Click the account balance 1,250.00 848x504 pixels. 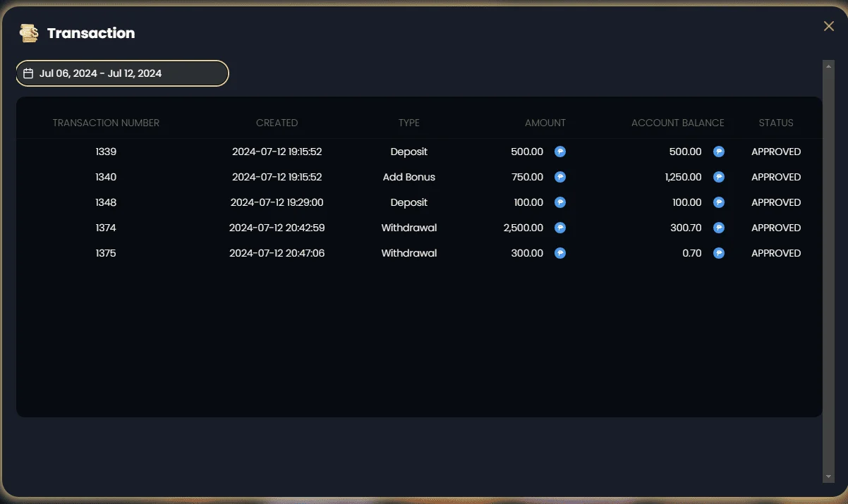[683, 177]
